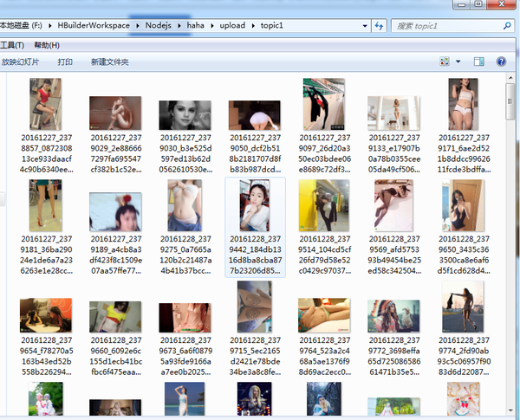Expand the arrow after HBuilderWorkspace
Viewport: 520px width, 420px height.
coord(138,25)
